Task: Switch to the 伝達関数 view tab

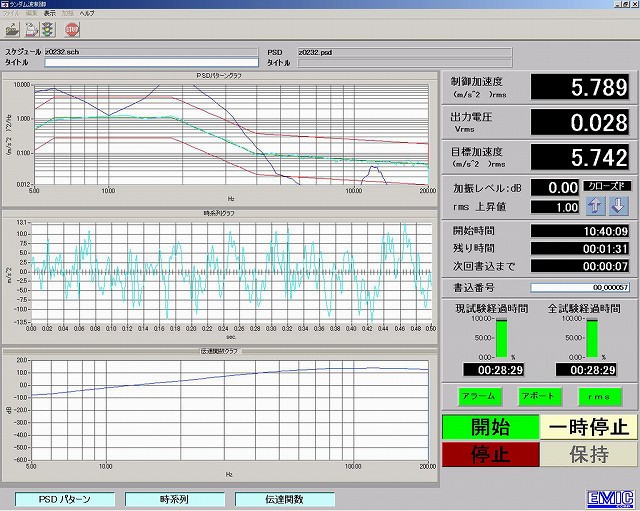Action: [x=285, y=499]
